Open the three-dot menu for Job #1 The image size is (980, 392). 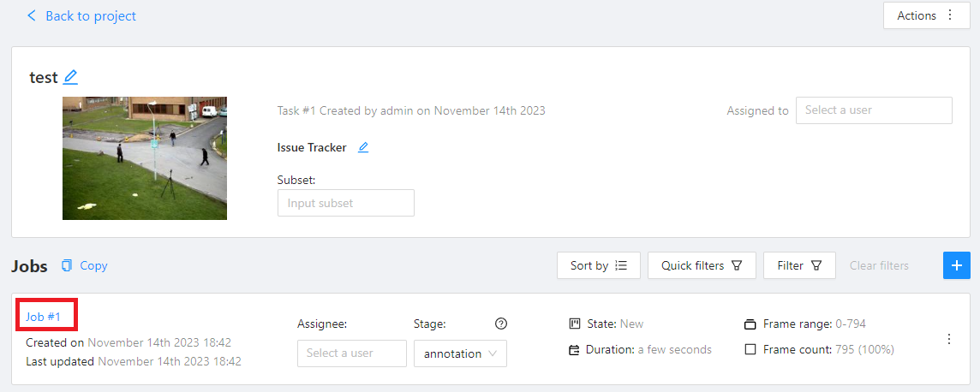tap(948, 339)
